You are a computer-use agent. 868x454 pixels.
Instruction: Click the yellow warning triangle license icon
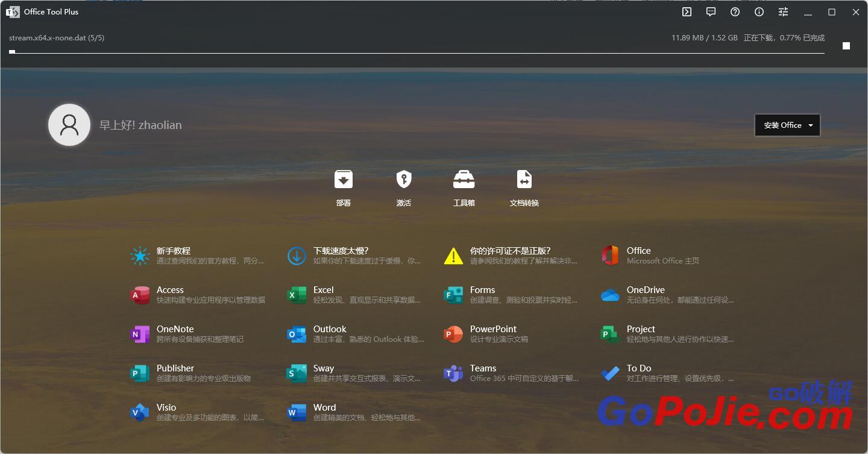[x=453, y=256]
